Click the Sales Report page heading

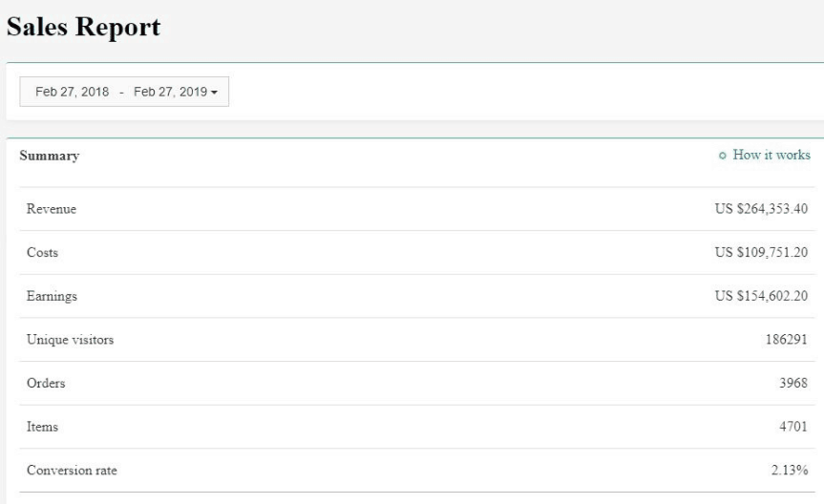coord(83,28)
